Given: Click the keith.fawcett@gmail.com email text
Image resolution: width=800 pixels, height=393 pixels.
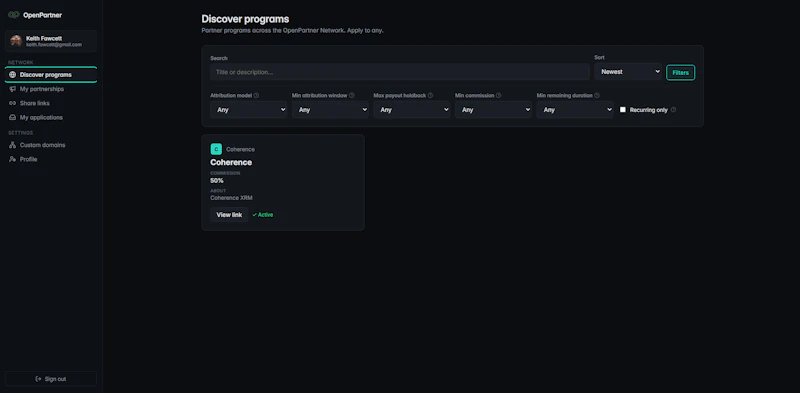Looking at the screenshot, I should click(54, 45).
